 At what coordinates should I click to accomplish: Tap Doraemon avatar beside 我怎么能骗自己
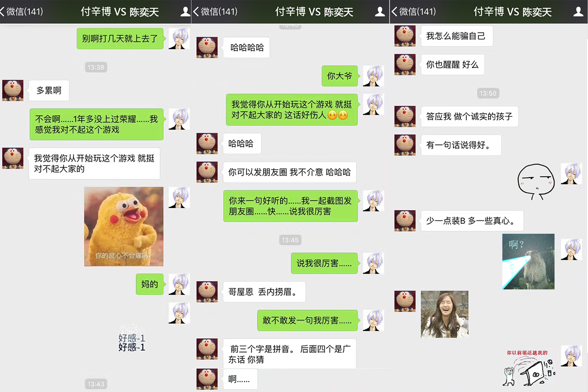click(405, 36)
